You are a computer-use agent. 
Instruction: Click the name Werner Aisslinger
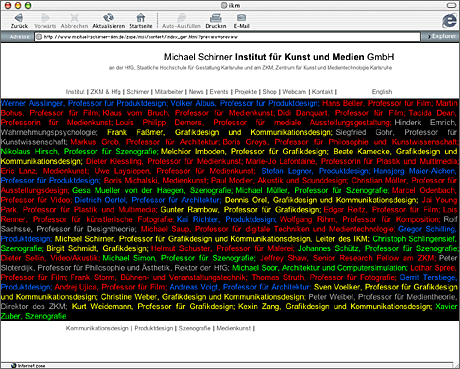tap(32, 103)
